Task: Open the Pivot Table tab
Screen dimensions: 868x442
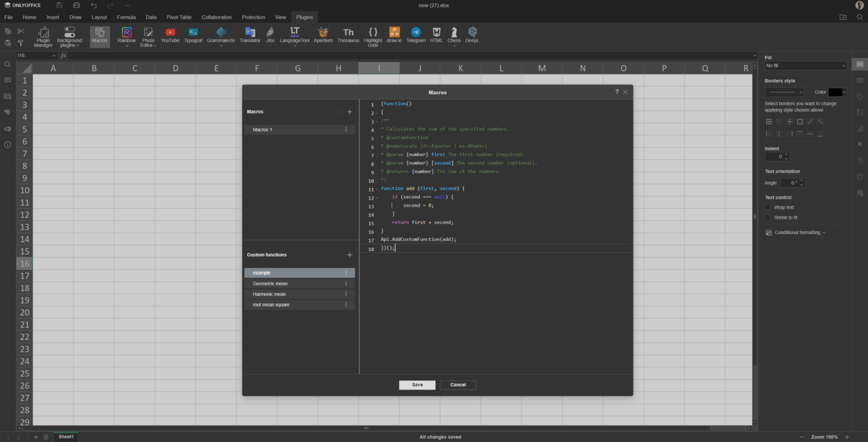Action: pos(179,17)
